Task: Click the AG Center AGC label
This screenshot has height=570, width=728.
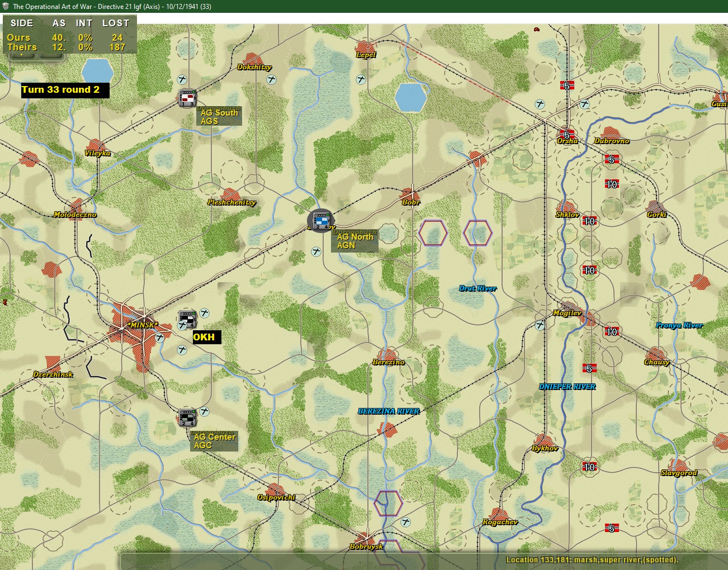Action: pos(214,441)
